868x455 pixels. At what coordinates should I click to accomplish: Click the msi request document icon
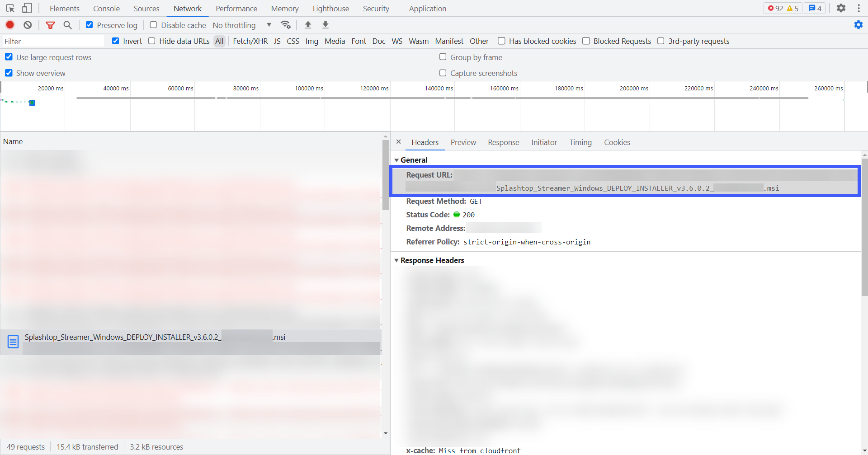coord(13,342)
